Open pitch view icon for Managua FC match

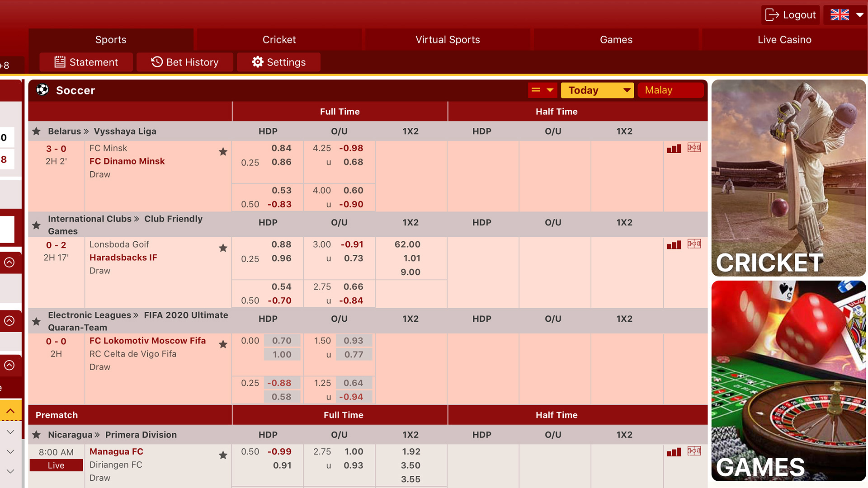(694, 451)
